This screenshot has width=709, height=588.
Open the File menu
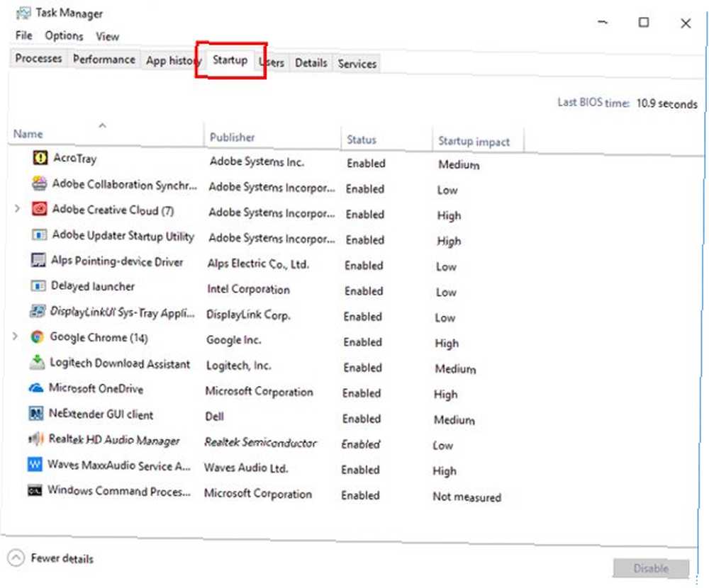click(x=23, y=35)
